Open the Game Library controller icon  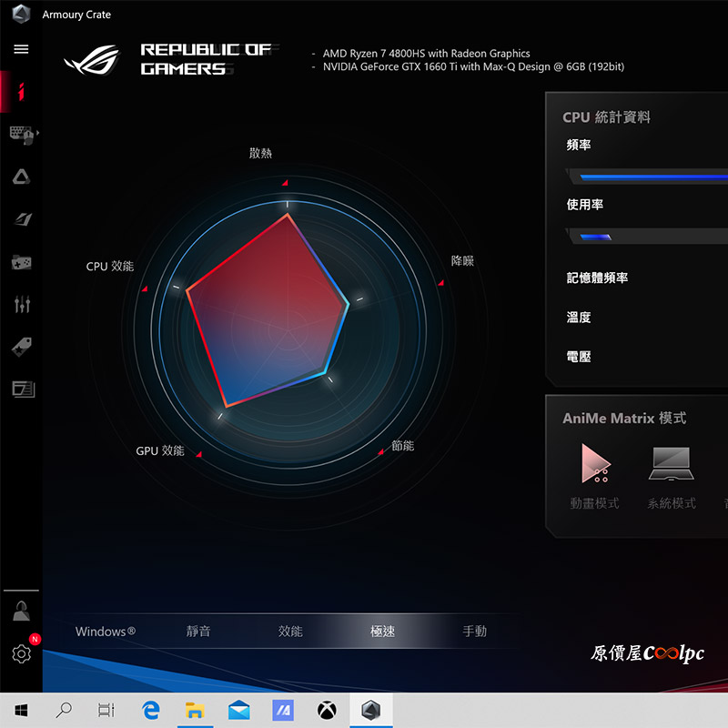point(21,262)
